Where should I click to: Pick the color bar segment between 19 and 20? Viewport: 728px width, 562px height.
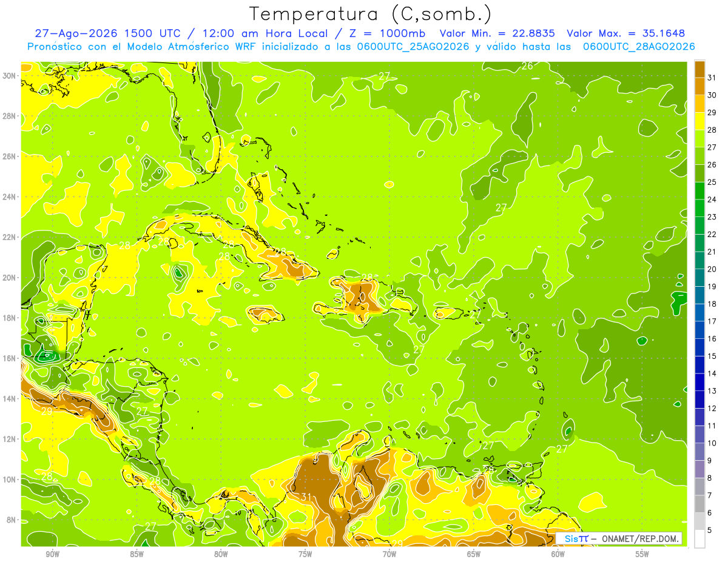[x=699, y=278]
